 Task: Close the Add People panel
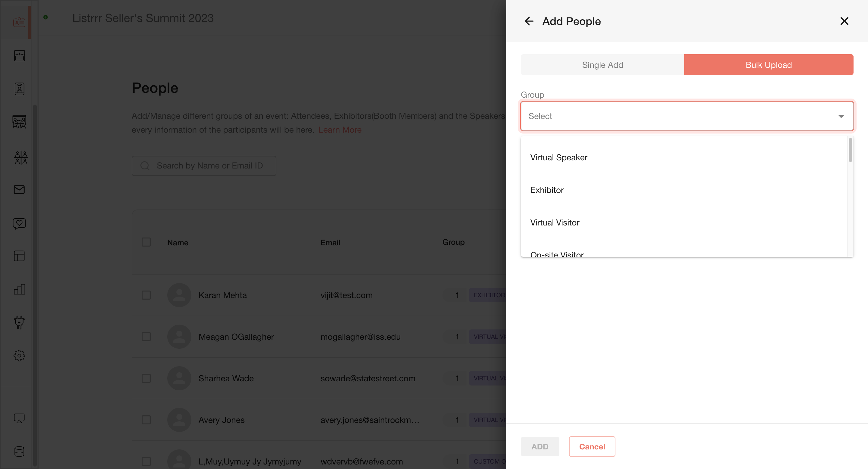pyautogui.click(x=844, y=21)
